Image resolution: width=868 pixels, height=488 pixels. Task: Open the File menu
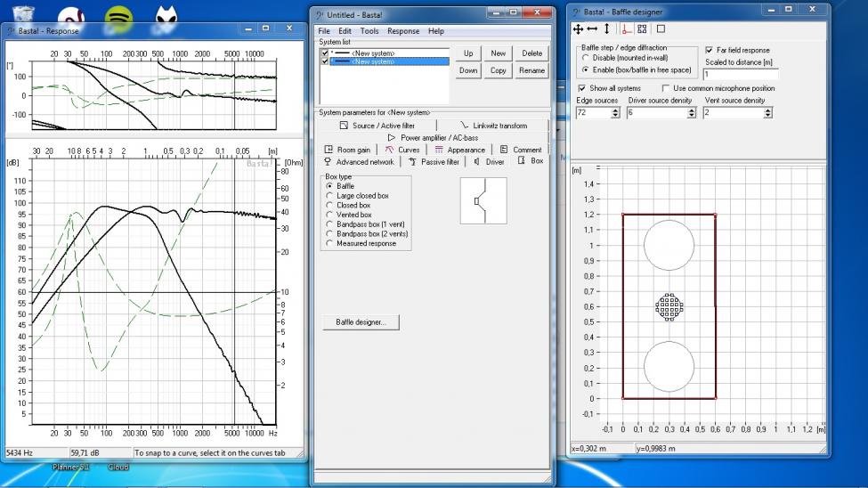[x=324, y=31]
